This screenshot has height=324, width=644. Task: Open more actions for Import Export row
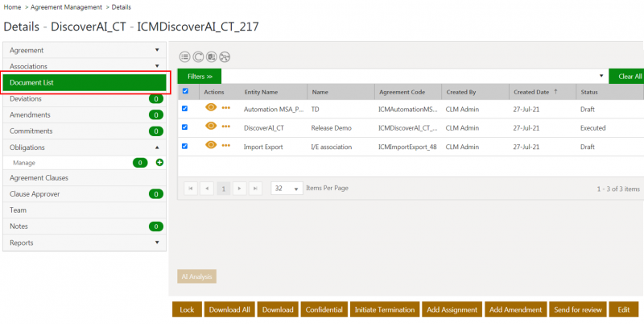226,145
